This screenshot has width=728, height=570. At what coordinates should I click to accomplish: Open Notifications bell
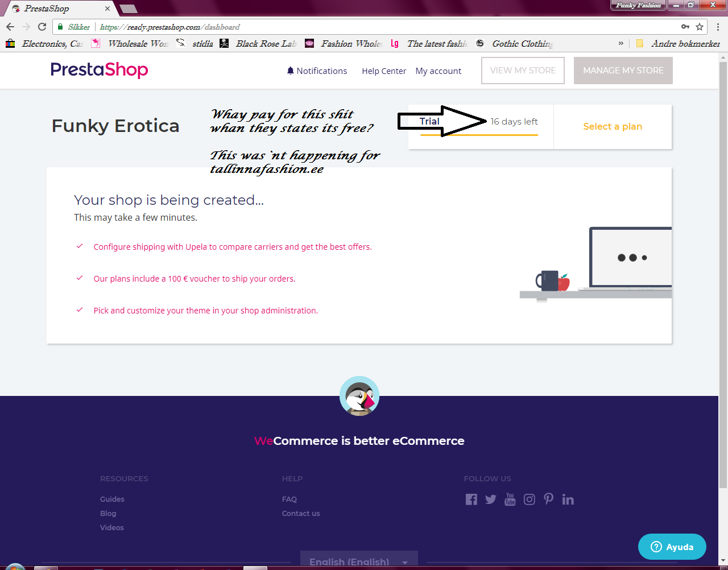click(317, 71)
